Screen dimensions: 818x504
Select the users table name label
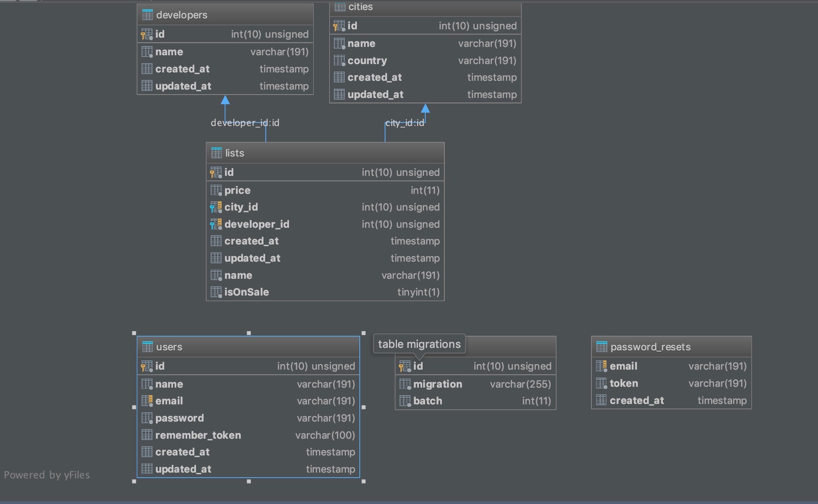169,347
